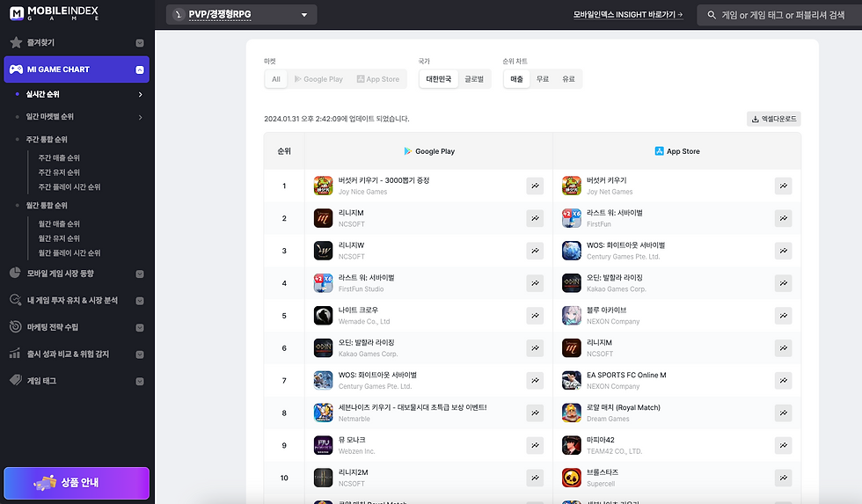Open trend chart for Google Play 나이트 크로우
Viewport: 862px width, 504px height.
coord(535,316)
